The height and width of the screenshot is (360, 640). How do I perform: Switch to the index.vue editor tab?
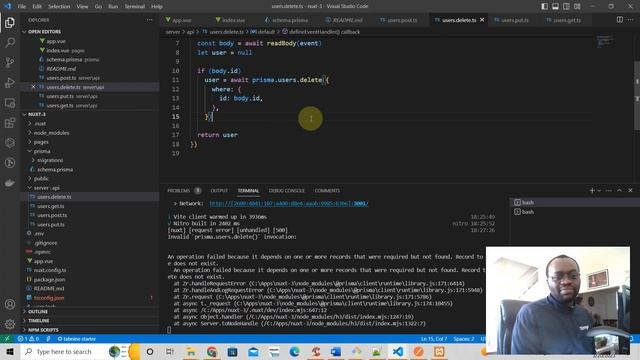[233, 20]
